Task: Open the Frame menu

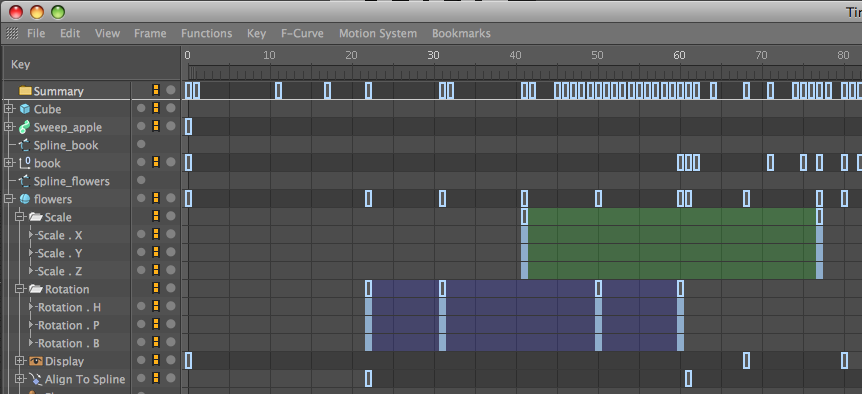Action: pyautogui.click(x=150, y=34)
